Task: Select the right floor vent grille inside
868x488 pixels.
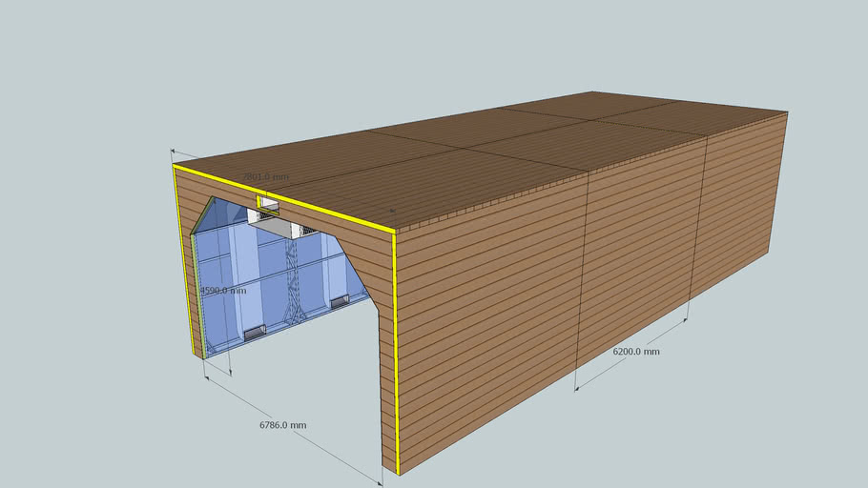Action: click(339, 301)
